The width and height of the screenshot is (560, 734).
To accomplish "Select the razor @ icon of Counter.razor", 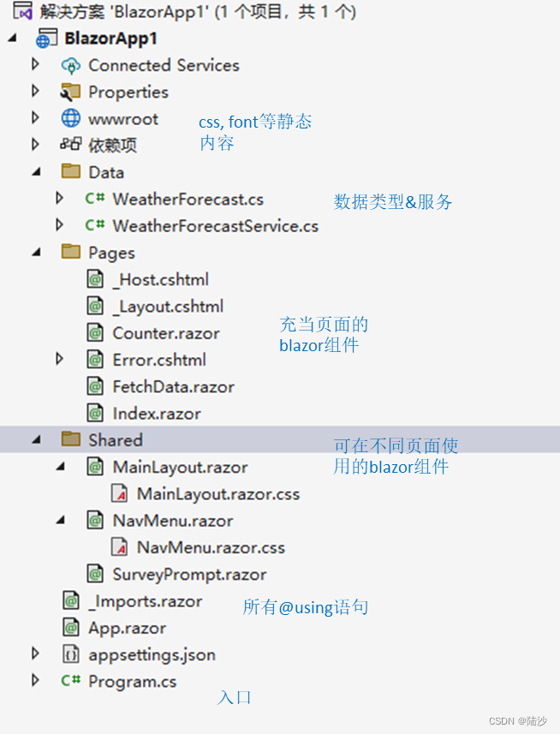I will pyautogui.click(x=94, y=332).
